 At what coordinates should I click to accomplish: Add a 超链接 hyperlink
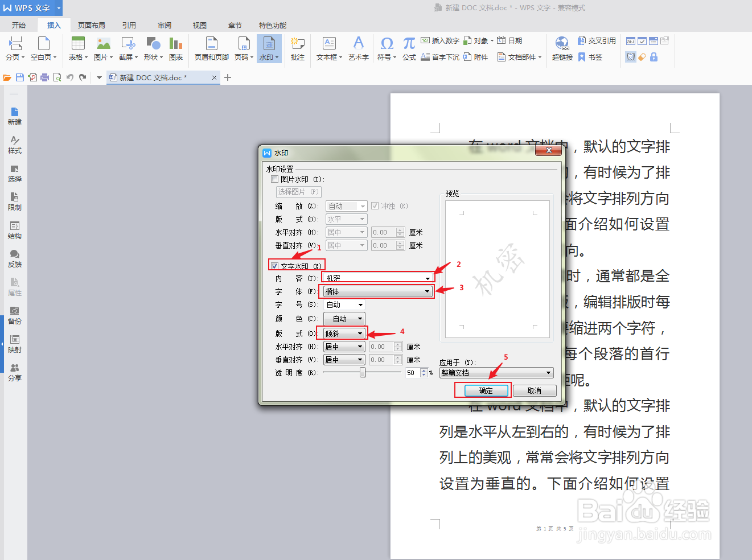click(x=562, y=48)
